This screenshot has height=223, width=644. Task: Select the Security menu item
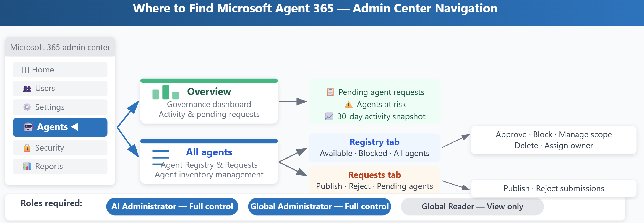coord(60,148)
